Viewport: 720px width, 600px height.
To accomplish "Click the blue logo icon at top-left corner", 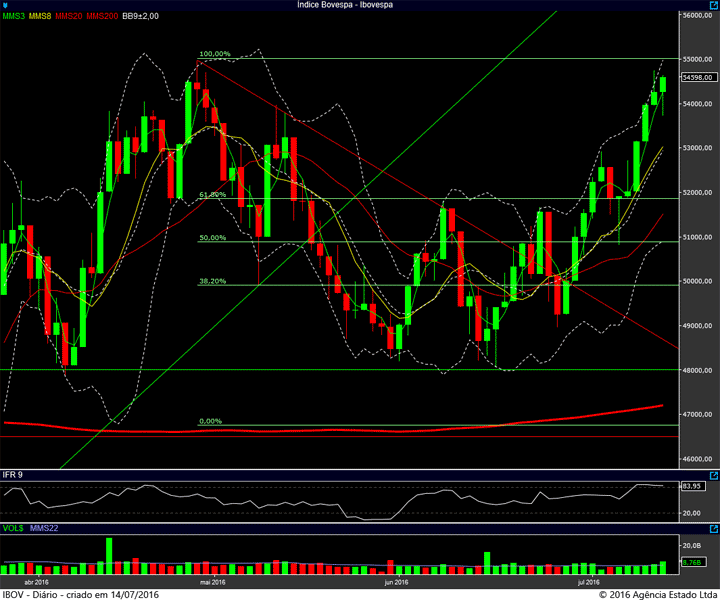I will click(x=5, y=6).
